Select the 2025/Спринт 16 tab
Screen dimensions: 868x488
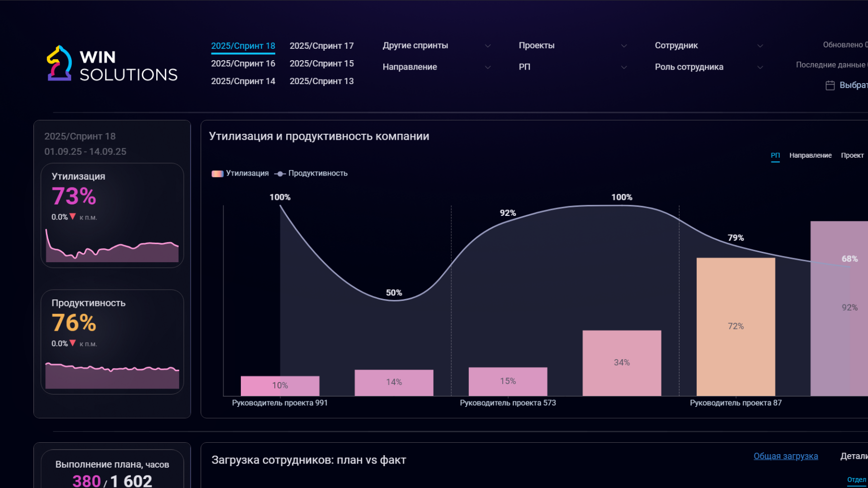pos(243,64)
